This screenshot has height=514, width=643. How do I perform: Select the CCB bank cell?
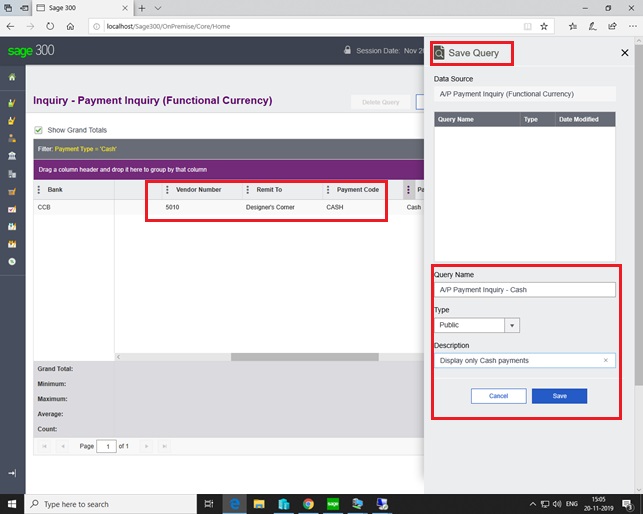click(74, 207)
